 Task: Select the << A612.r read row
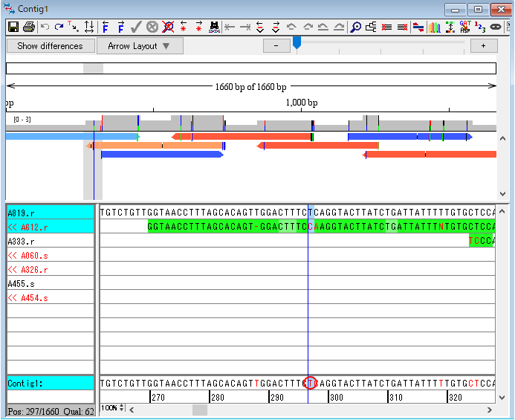(x=51, y=227)
